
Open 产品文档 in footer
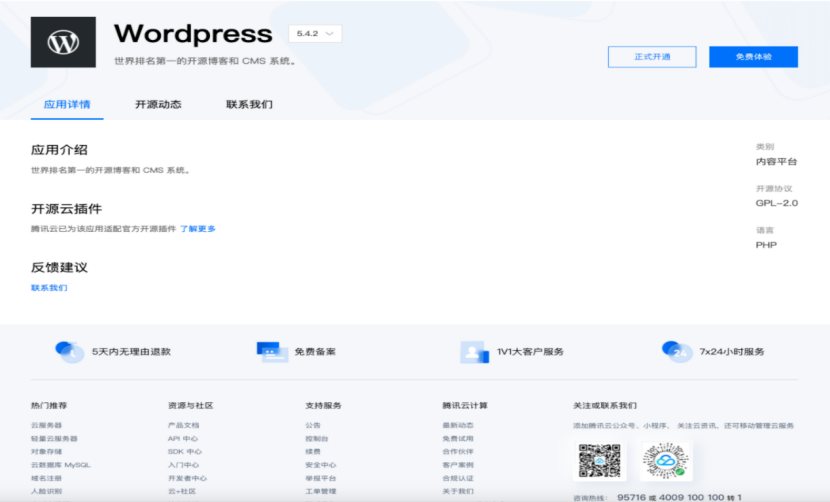click(x=184, y=425)
